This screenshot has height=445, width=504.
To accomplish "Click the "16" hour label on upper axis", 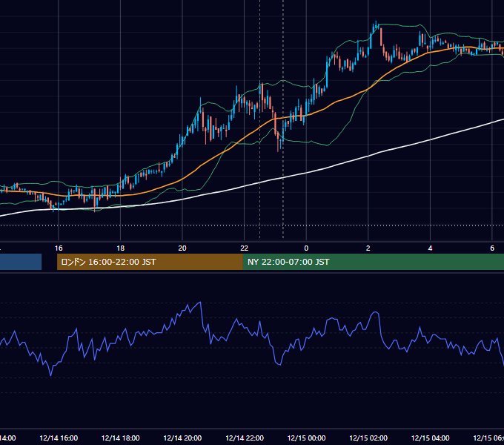I will pos(59,248).
